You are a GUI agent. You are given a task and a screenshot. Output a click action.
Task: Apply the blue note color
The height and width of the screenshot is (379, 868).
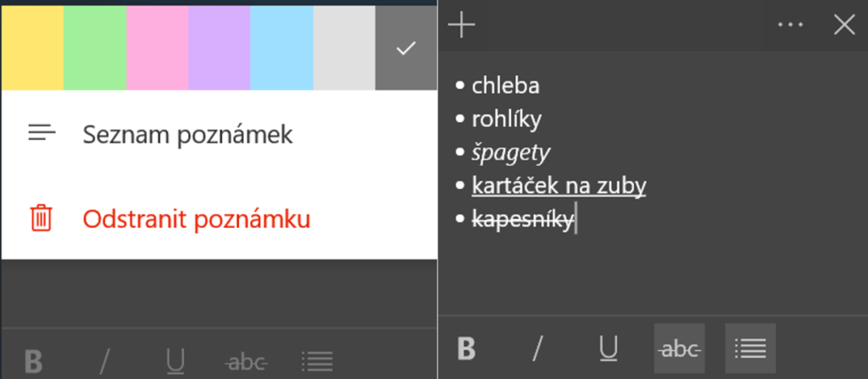(282, 47)
